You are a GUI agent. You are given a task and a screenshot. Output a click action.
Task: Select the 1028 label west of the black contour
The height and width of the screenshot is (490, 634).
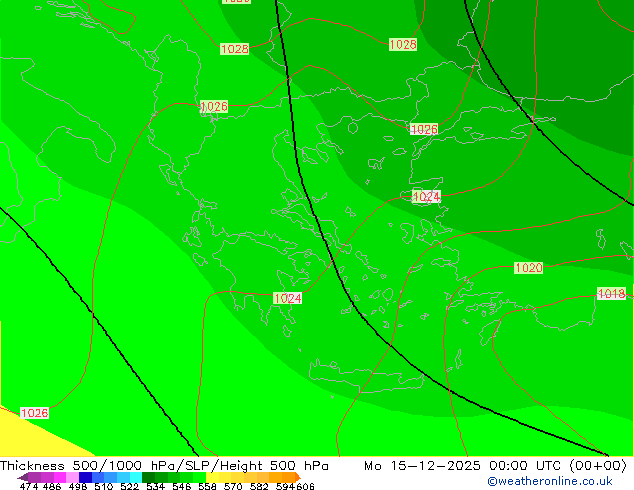click(235, 49)
